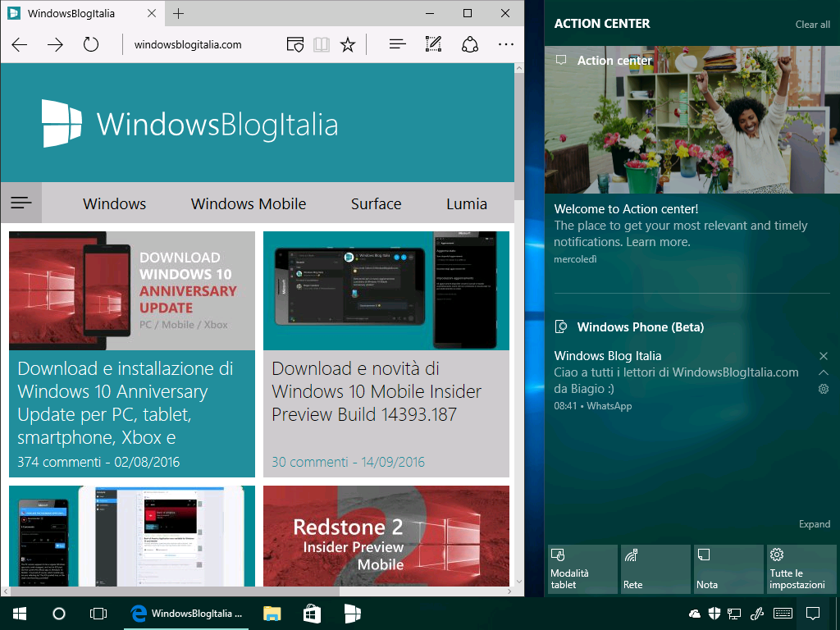The height and width of the screenshot is (630, 840).
Task: Dismiss the Windows Blog Italia notification
Action: (824, 356)
